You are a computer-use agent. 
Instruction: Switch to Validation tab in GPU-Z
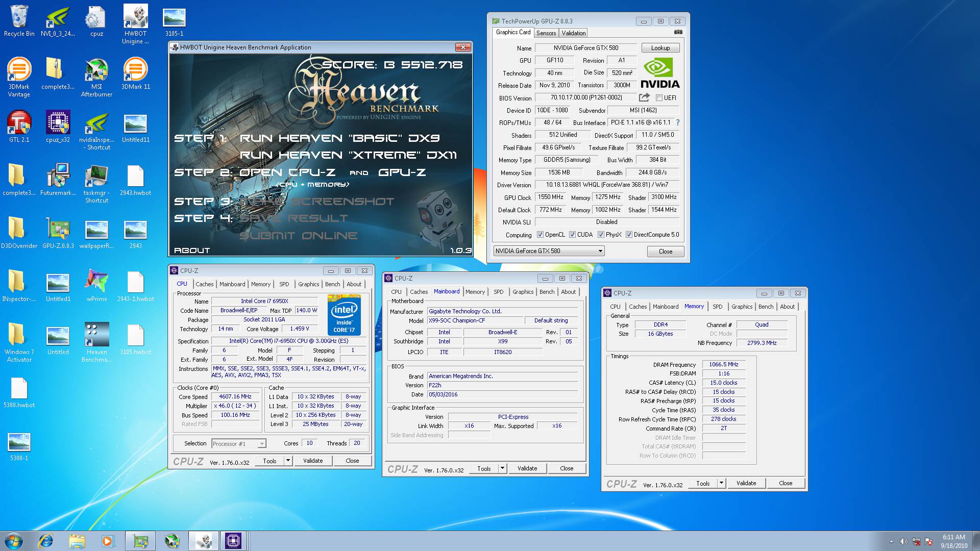pyautogui.click(x=574, y=33)
